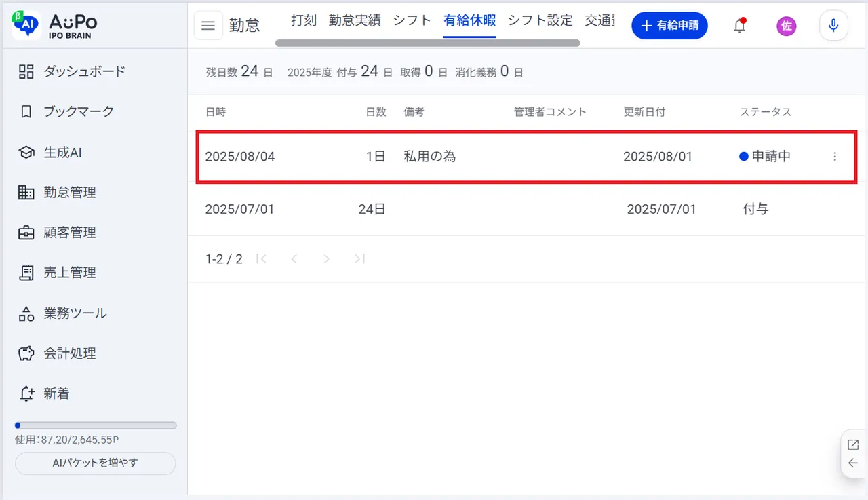This screenshot has height=500, width=868.
Task: Click the horizontal tab scrollbar
Action: pyautogui.click(x=427, y=43)
